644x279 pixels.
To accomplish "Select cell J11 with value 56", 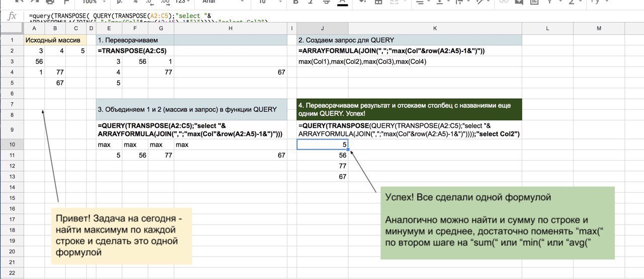I will [x=323, y=155].
